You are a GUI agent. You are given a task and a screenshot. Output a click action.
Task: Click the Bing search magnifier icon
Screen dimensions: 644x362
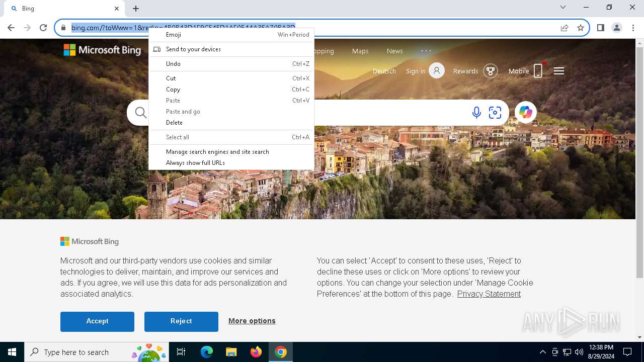click(141, 113)
